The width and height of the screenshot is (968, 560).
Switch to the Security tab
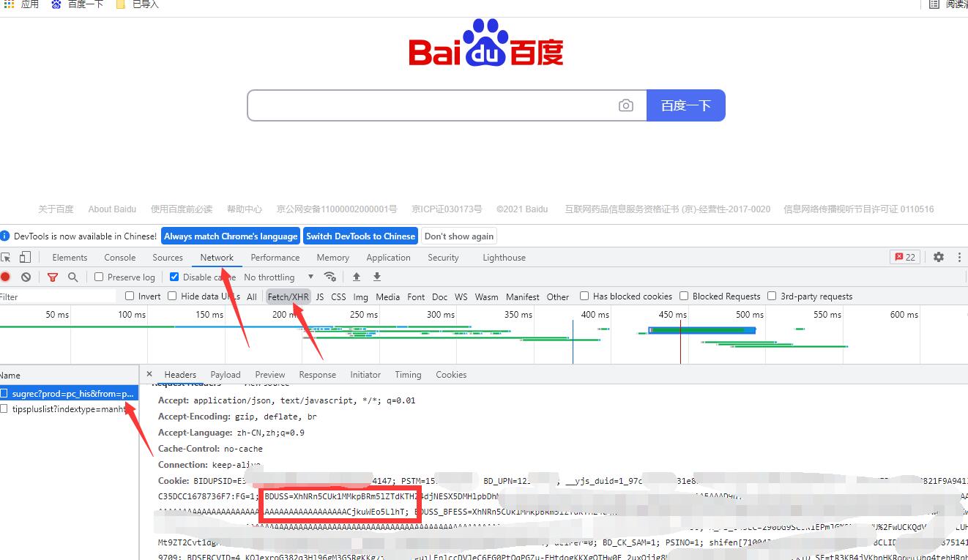(443, 258)
